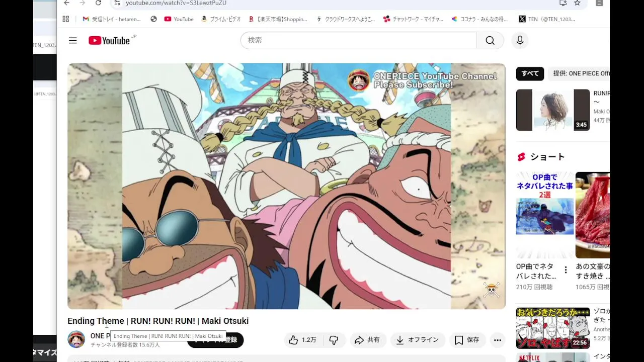Viewport: 644px width, 362px height.
Task: Click the YouTube logo home link
Action: click(x=109, y=41)
